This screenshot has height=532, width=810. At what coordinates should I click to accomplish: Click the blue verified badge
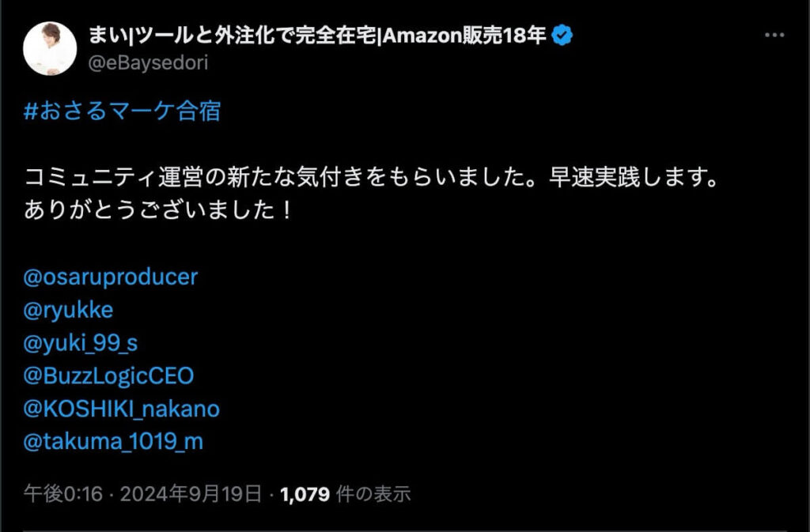(562, 36)
